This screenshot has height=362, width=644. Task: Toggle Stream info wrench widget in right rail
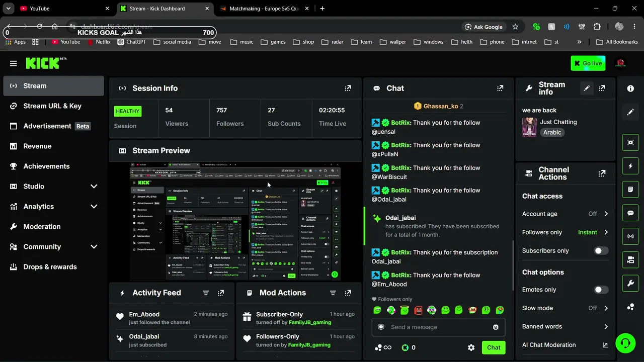(x=630, y=283)
